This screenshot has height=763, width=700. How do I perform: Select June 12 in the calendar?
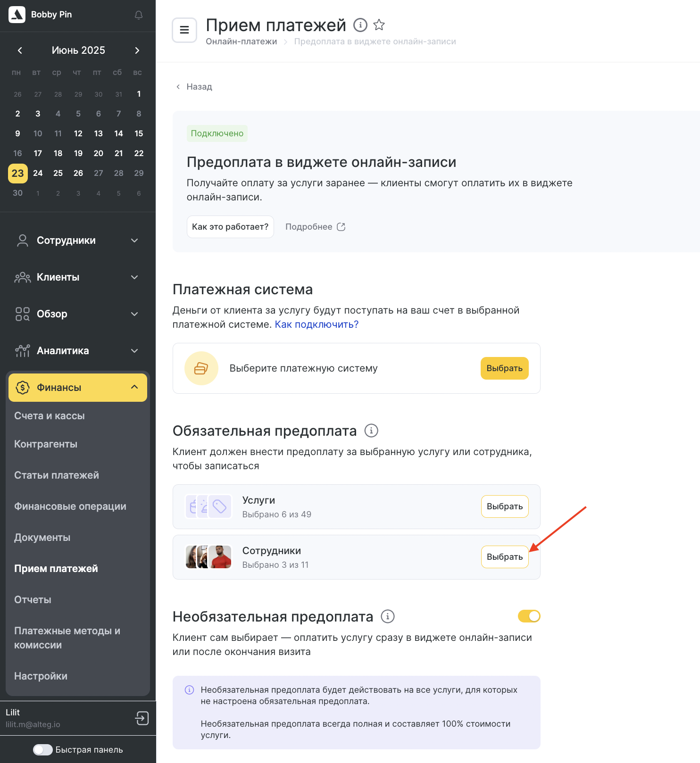point(78,133)
